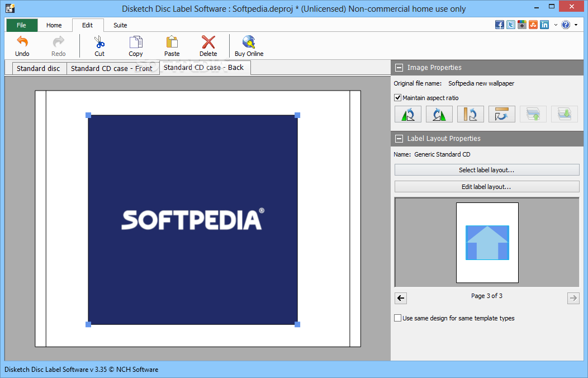Open Buy Online
Viewport: 588px width, 378px height.
249,46
